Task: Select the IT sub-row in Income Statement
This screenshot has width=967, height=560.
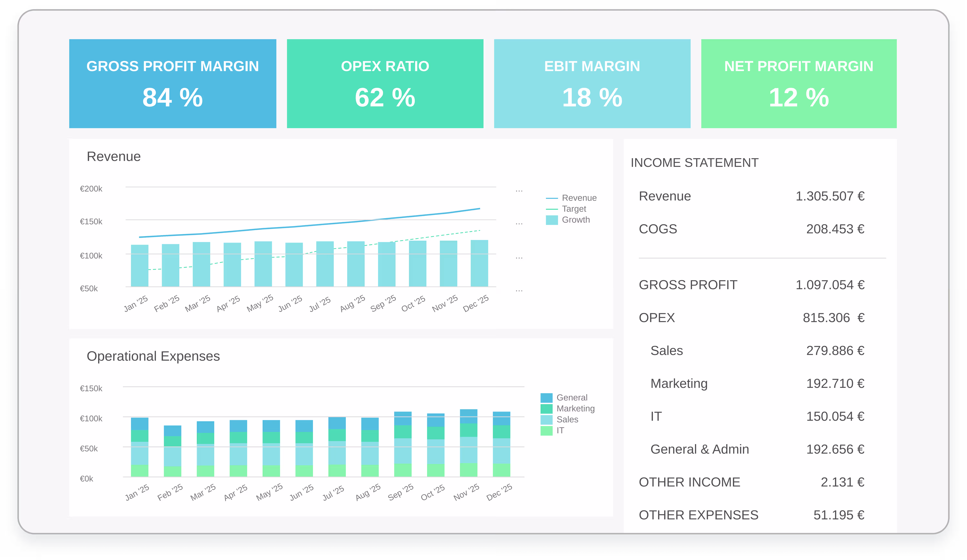Action: [757, 416]
